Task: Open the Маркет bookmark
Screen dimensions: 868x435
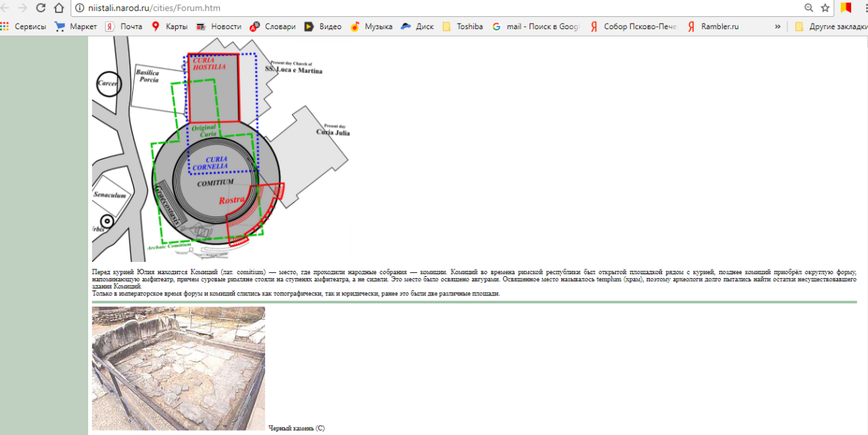Action: click(x=75, y=26)
